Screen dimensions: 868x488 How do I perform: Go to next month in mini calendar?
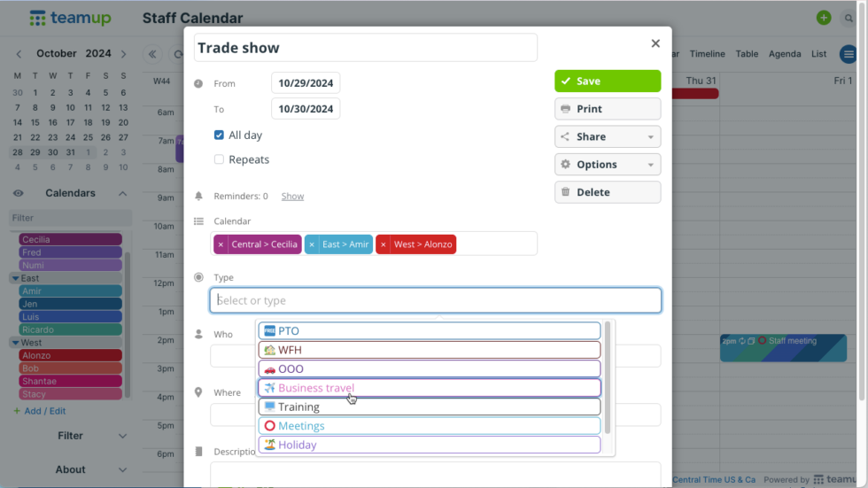click(x=123, y=54)
